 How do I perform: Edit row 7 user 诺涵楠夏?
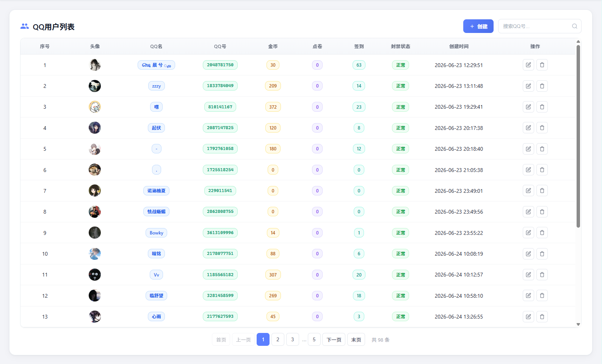(528, 191)
